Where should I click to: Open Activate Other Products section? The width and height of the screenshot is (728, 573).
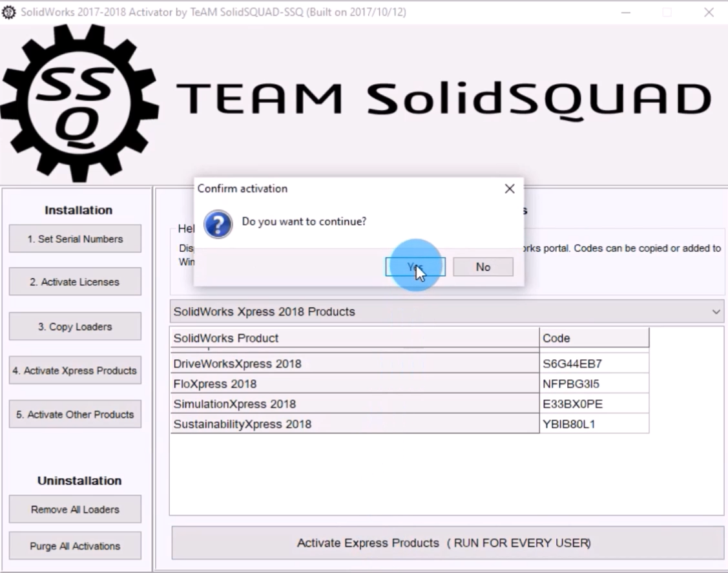click(x=75, y=414)
